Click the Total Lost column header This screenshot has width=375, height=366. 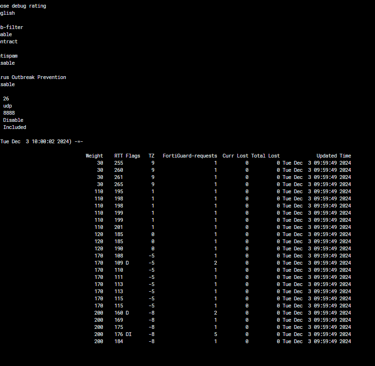click(265, 156)
